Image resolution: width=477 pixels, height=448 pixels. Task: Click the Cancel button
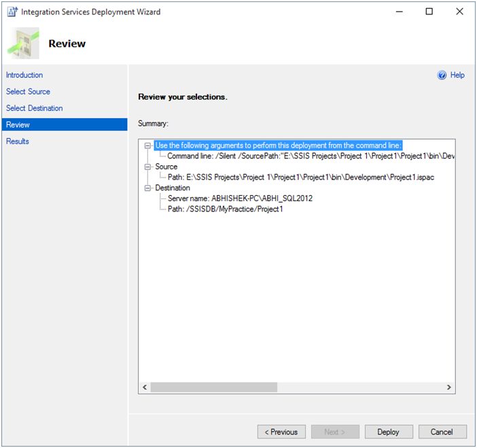(442, 432)
